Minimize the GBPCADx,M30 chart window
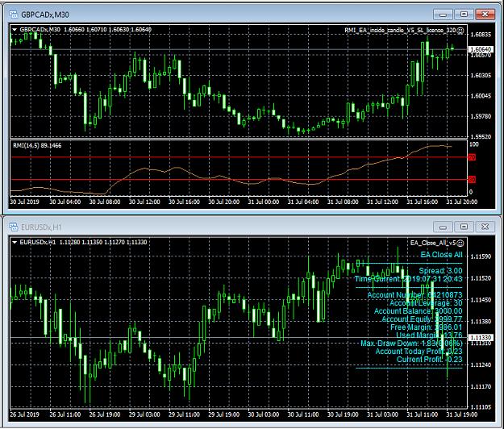Image resolution: width=504 pixels, height=429 pixels. [443, 15]
